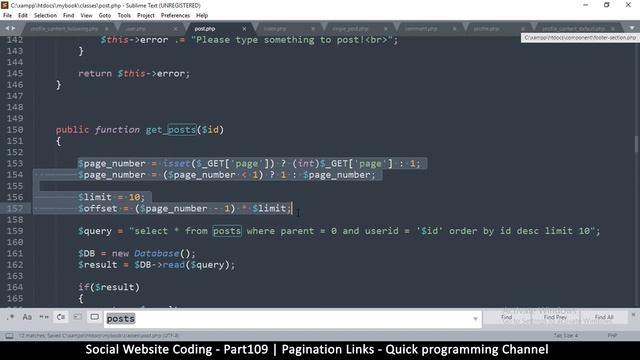Toggle highlight matches option

pyautogui.click(x=94, y=317)
